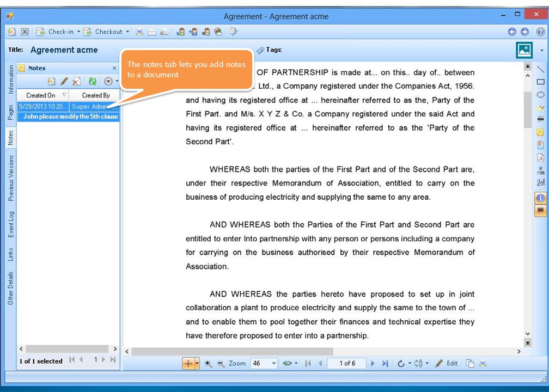Screen dimensions: 549x392
Task: Open the Other Details side tab
Action: (11, 287)
